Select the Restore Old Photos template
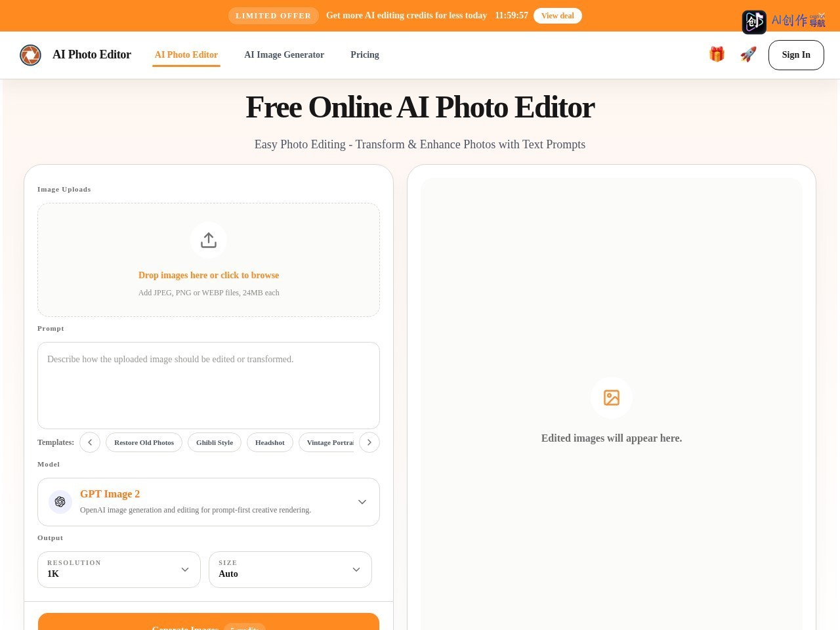The width and height of the screenshot is (840, 630). (144, 442)
